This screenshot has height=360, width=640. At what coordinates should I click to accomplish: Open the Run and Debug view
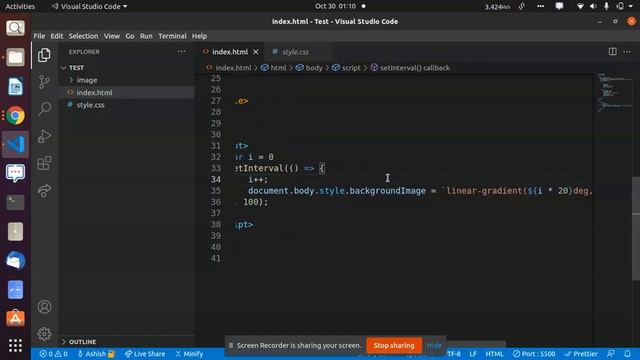(44, 136)
